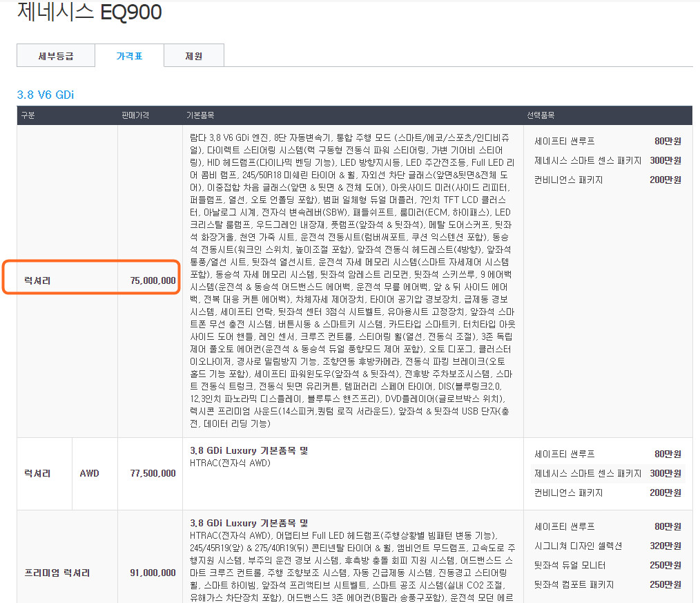Click the 구분 column header

coord(28,115)
